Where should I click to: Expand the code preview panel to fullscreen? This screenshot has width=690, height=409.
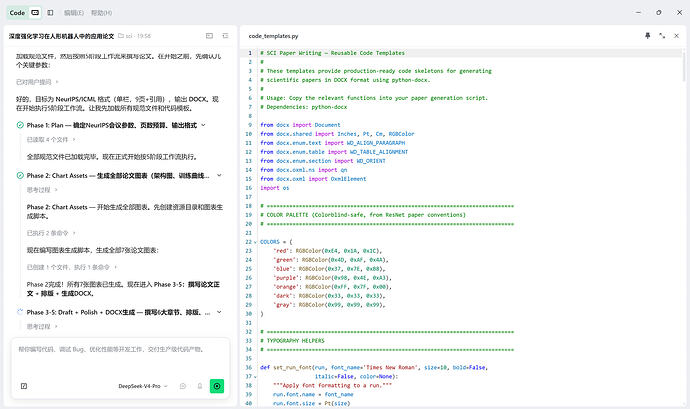pos(662,36)
